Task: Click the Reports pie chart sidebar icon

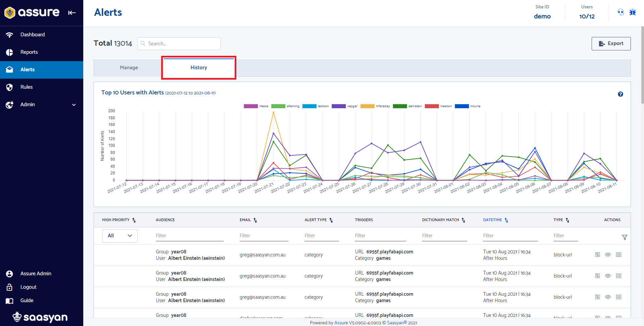Action: point(9,52)
